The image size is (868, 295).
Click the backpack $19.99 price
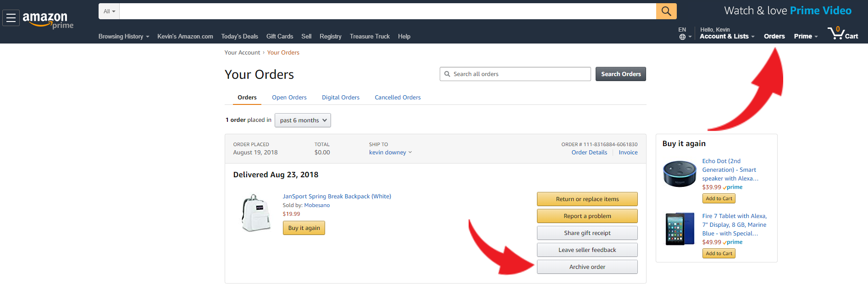coord(291,214)
